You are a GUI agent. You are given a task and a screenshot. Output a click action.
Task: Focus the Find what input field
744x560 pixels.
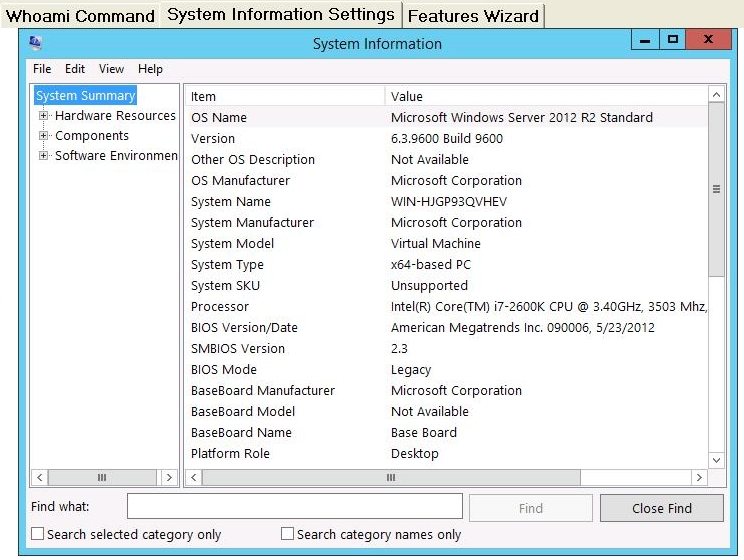pos(295,506)
